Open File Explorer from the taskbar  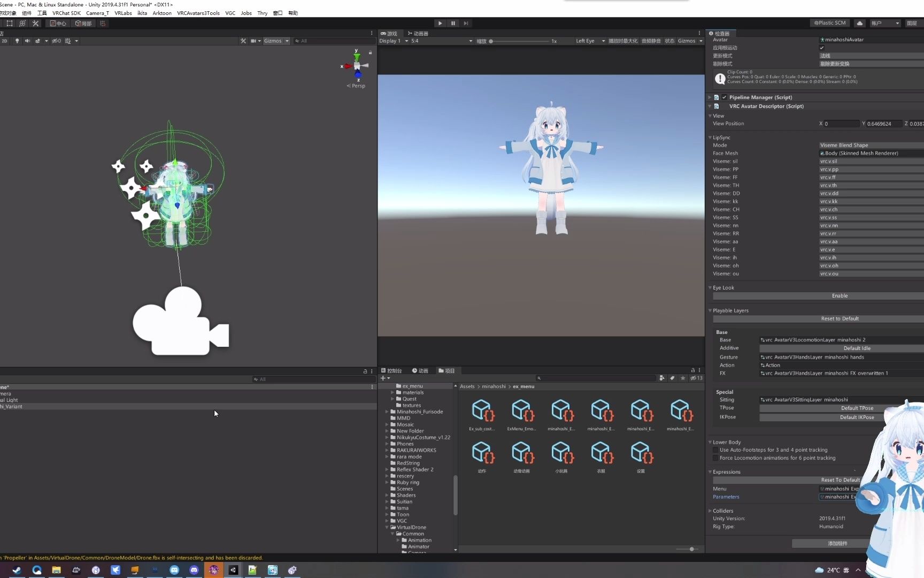coord(56,570)
